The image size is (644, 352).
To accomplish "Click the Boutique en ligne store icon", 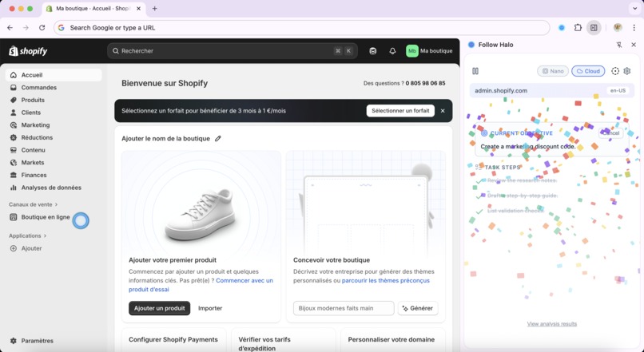I will (x=14, y=217).
